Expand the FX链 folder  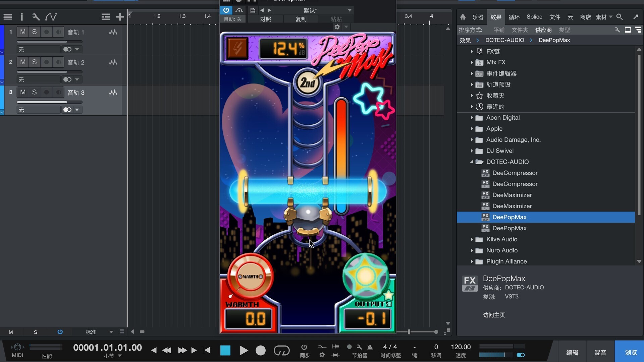coord(472,51)
